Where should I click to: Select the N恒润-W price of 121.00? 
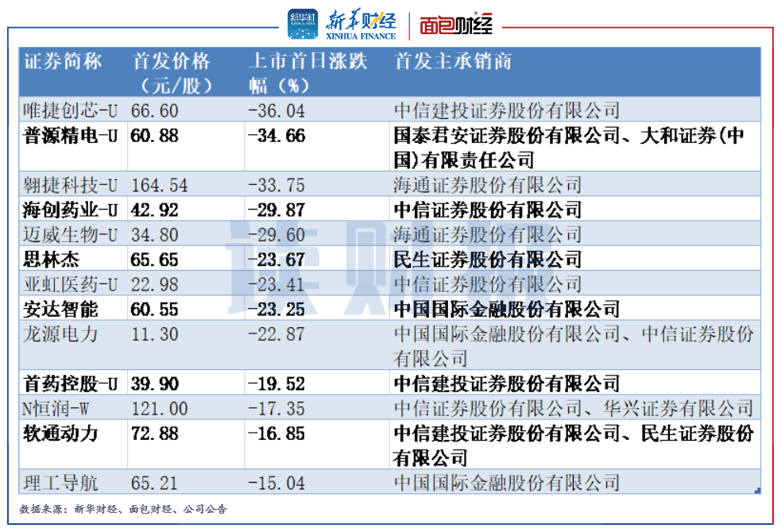[x=160, y=409]
